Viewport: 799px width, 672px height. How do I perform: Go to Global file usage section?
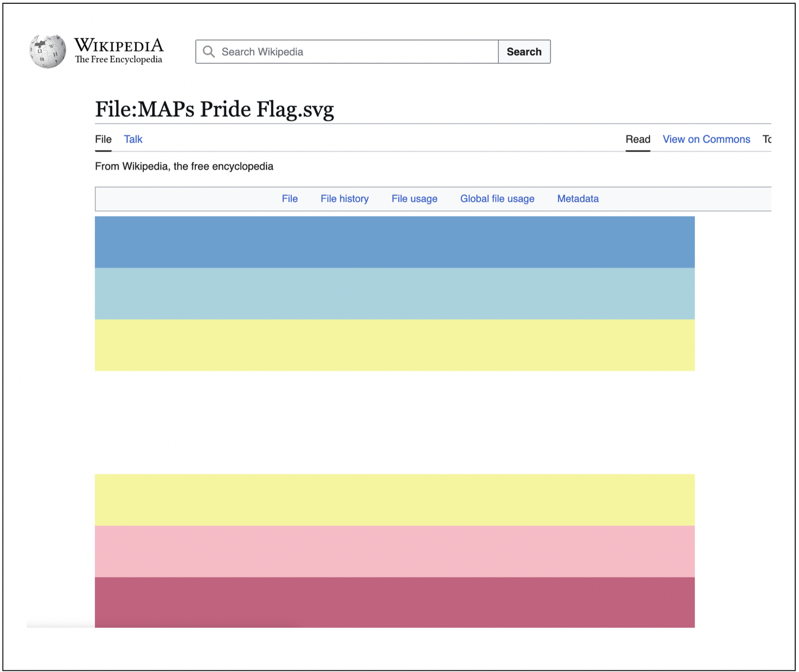click(x=497, y=199)
